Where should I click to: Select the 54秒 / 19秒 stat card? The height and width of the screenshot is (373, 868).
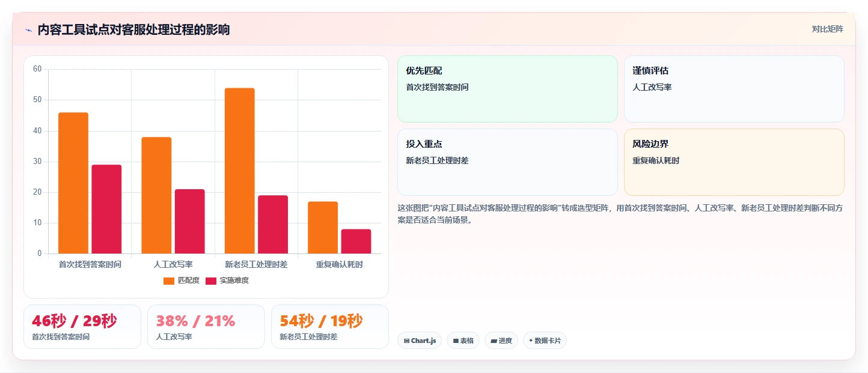coord(330,327)
